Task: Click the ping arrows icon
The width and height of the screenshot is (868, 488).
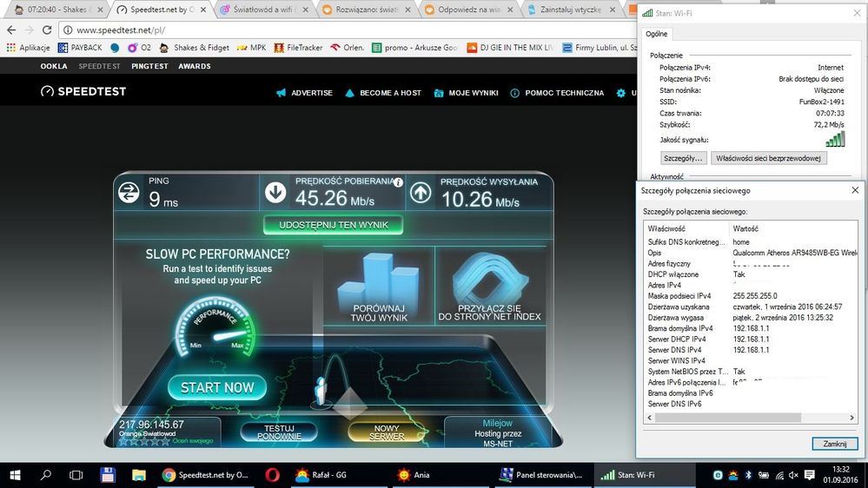Action: (129, 193)
